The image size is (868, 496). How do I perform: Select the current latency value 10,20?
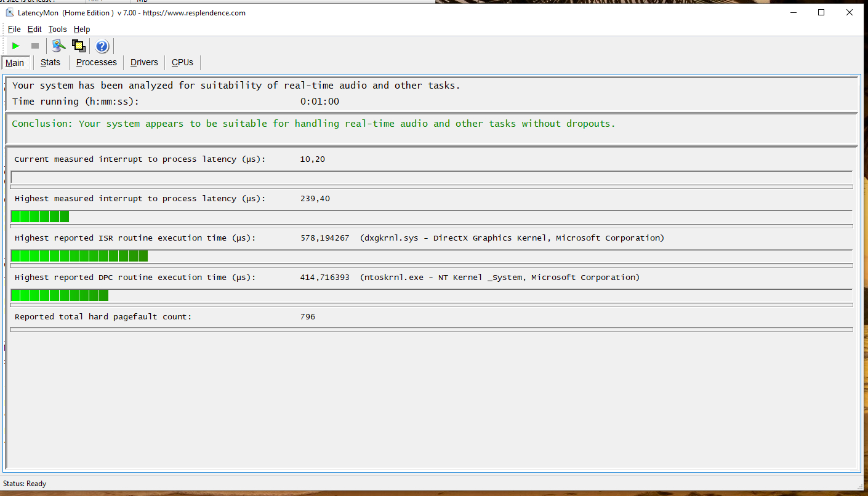(x=313, y=159)
